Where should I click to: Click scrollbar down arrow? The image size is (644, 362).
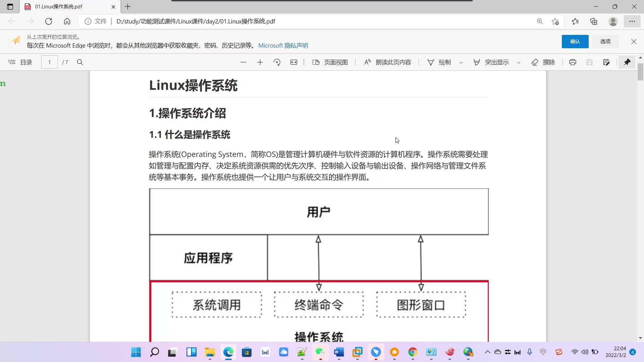click(640, 338)
